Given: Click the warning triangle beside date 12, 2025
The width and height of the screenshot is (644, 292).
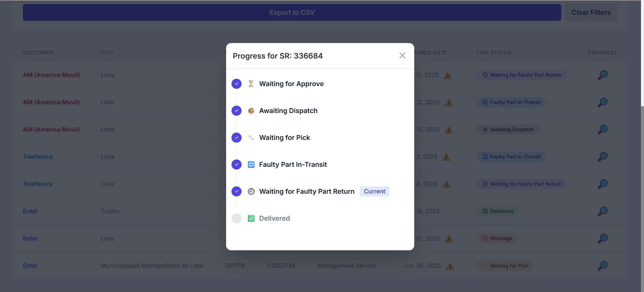Looking at the screenshot, I should point(449,103).
